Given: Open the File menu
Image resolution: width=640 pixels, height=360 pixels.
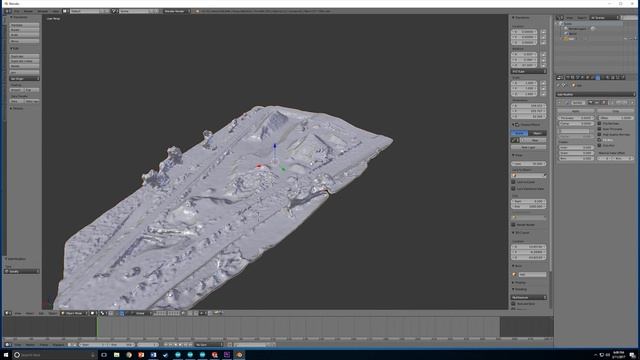Looking at the screenshot, I should click(17, 11).
